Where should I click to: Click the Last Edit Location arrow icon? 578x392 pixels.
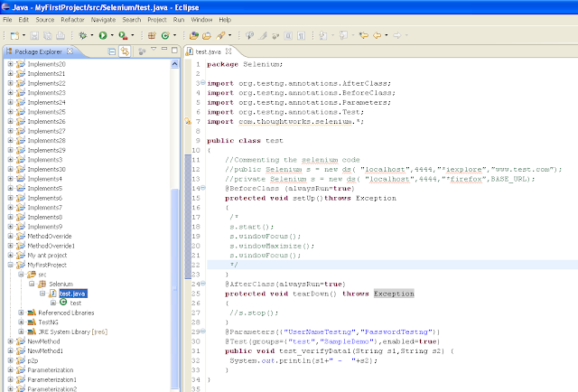pyautogui.click(x=363, y=35)
